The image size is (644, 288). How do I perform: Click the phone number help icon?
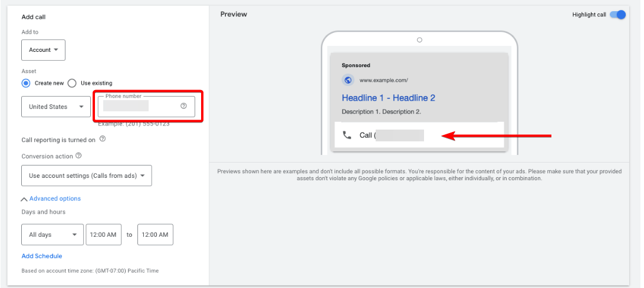pos(183,106)
